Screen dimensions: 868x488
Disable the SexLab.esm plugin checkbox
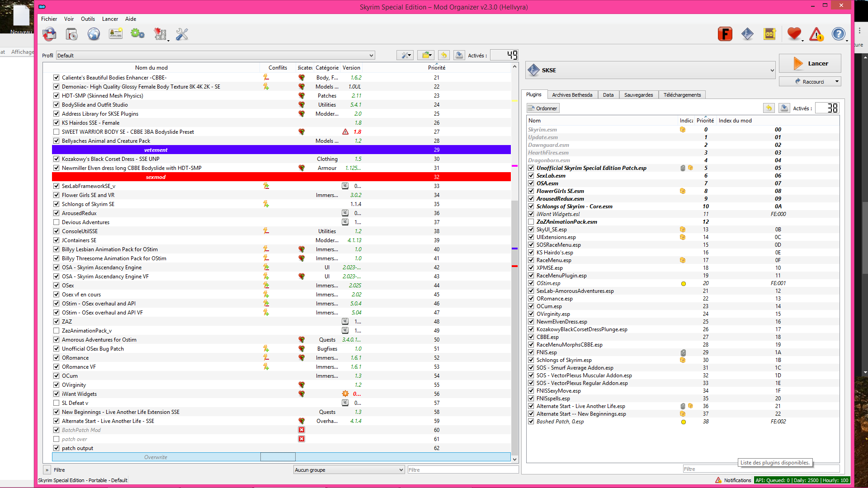pyautogui.click(x=531, y=176)
